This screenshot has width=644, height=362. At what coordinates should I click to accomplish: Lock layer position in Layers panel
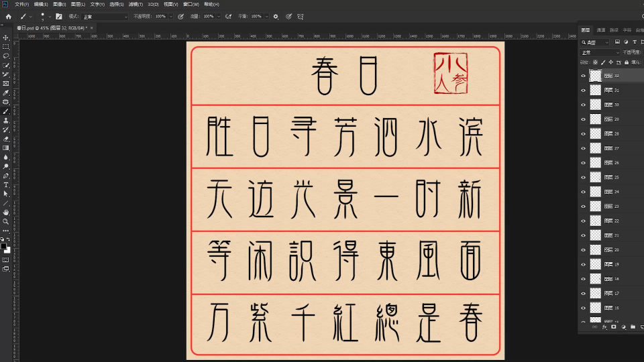610,62
